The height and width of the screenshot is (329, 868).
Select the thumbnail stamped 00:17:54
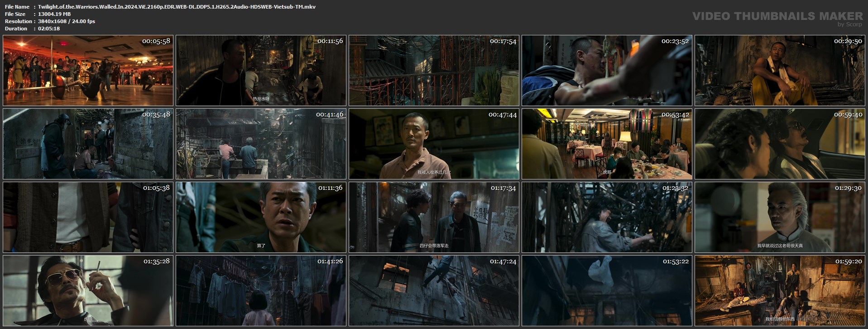click(x=434, y=71)
